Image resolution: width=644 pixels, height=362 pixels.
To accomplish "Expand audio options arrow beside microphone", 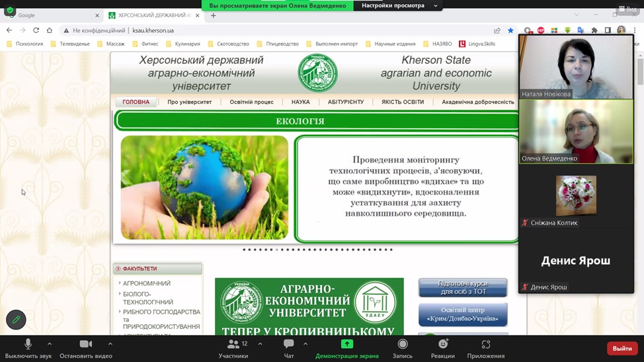I will coord(50,344).
